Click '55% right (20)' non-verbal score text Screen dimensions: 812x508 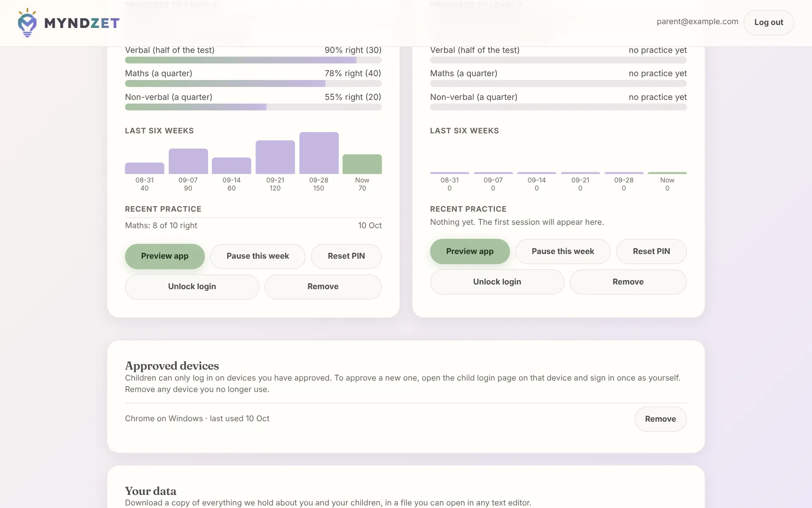click(353, 97)
